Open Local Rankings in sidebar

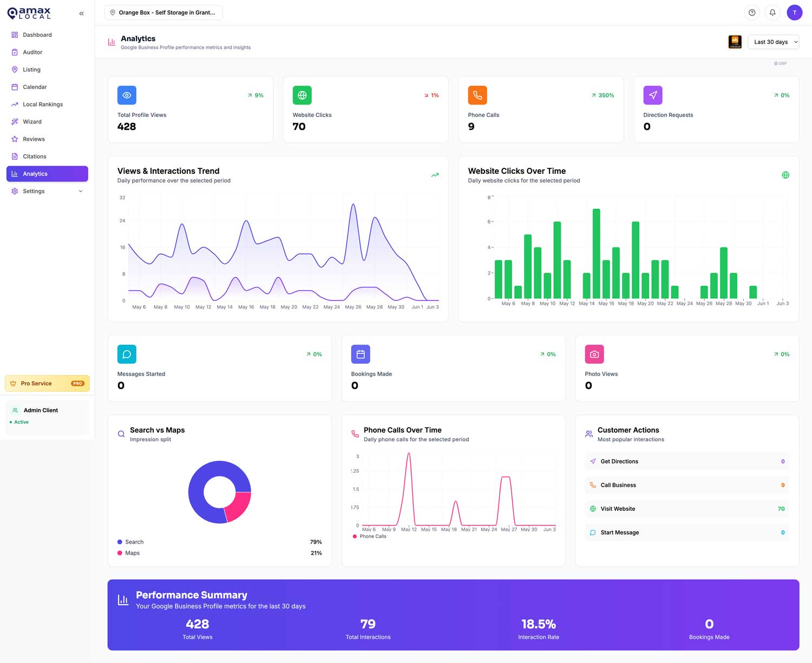pos(47,104)
